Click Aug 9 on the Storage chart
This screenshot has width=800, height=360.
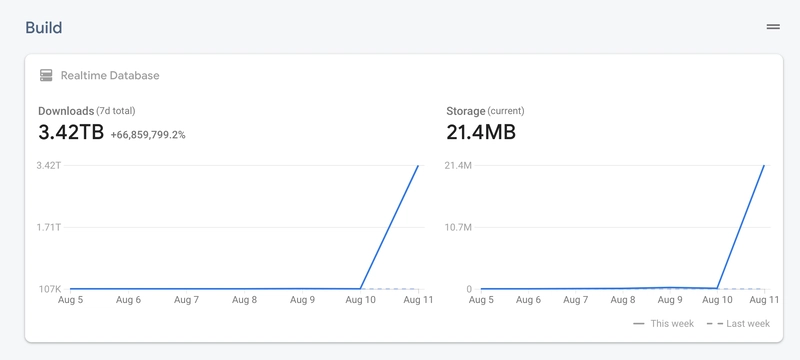coord(670,300)
